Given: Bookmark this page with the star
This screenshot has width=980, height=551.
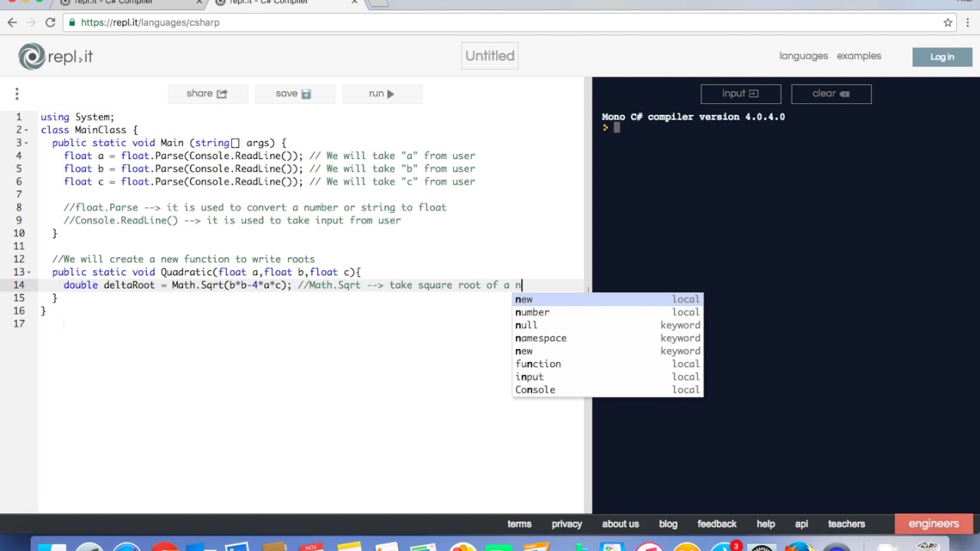Looking at the screenshot, I should tap(948, 22).
